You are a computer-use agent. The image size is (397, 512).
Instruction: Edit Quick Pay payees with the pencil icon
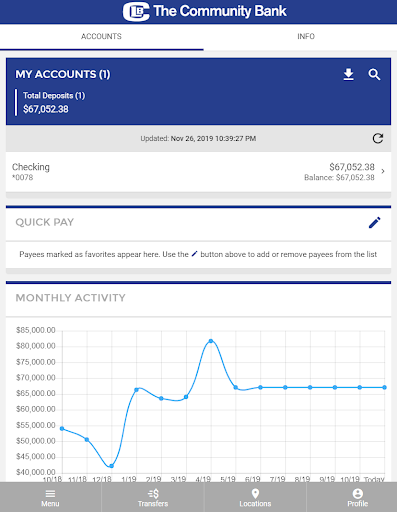click(x=375, y=223)
